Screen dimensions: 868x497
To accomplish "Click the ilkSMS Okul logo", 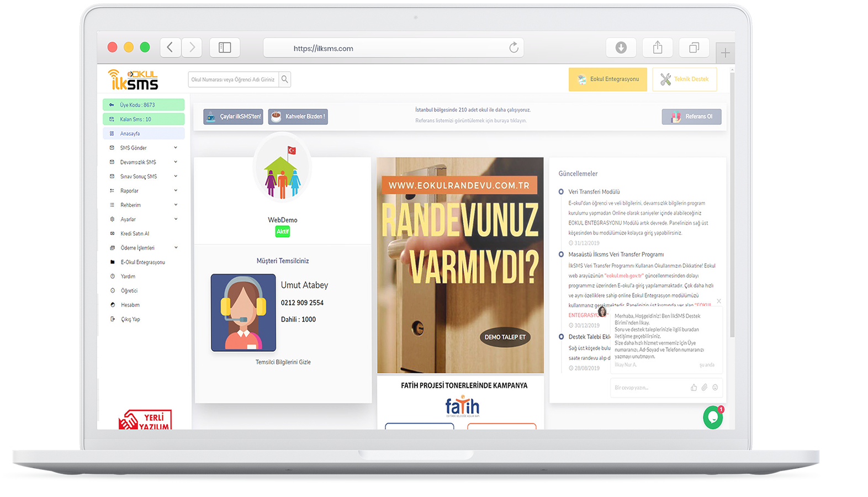I will [134, 80].
